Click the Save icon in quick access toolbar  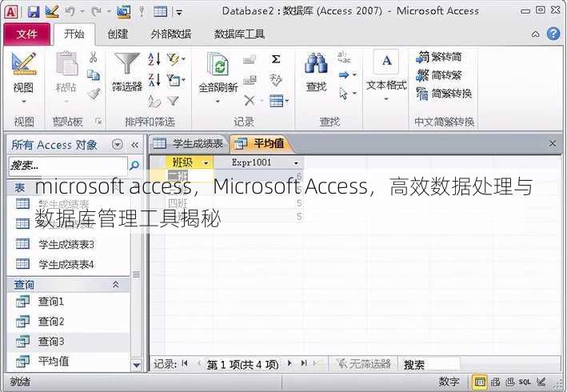click(34, 12)
